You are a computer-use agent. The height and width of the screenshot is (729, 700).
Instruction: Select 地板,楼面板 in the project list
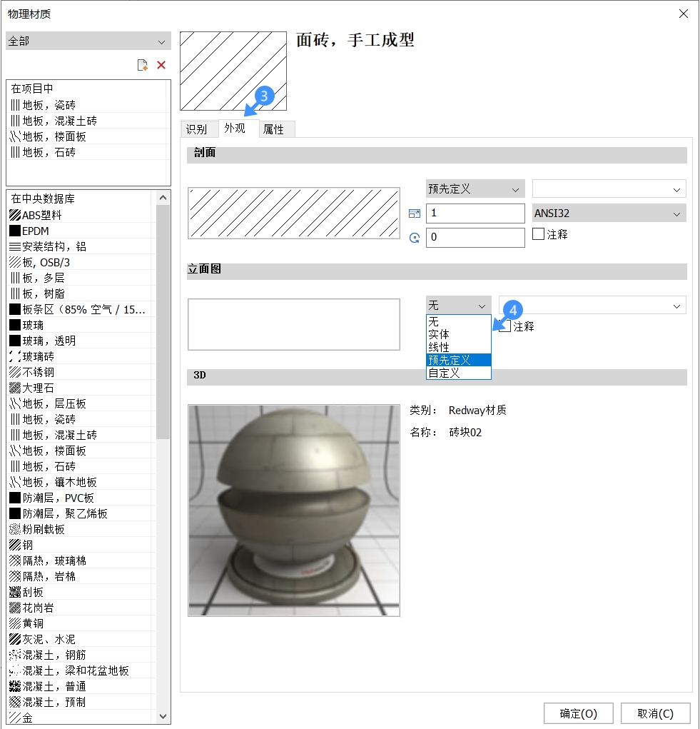[x=87, y=136]
